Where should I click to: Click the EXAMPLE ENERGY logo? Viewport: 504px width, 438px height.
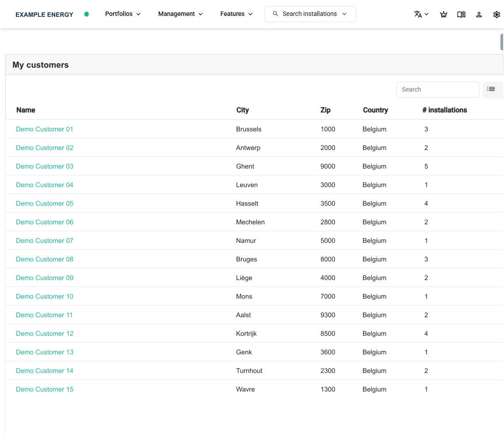(x=44, y=15)
